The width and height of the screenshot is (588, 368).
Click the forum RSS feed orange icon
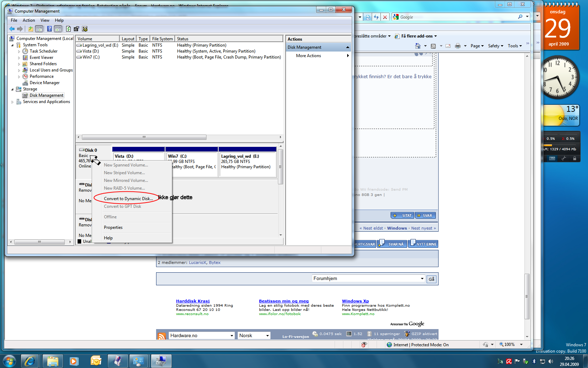(x=161, y=336)
